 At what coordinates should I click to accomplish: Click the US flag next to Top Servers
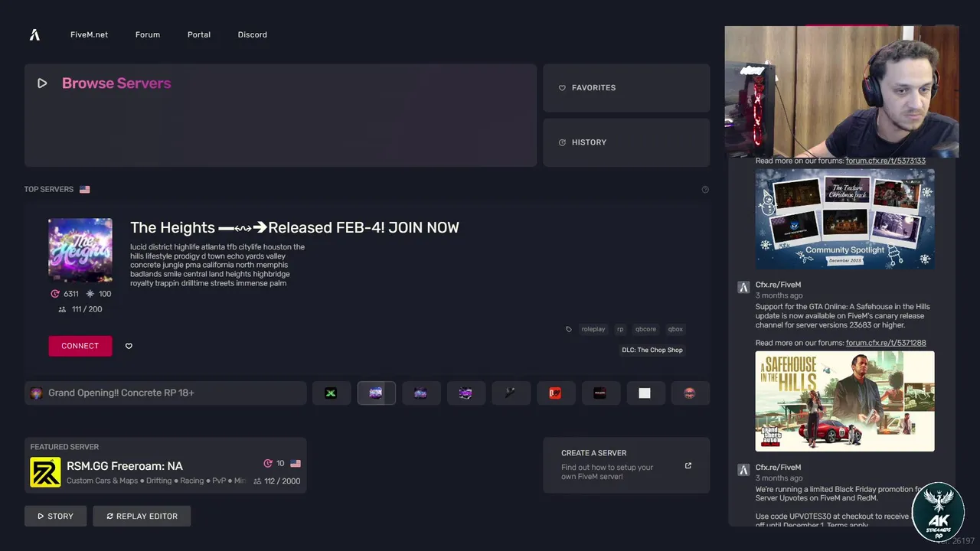[84, 189]
